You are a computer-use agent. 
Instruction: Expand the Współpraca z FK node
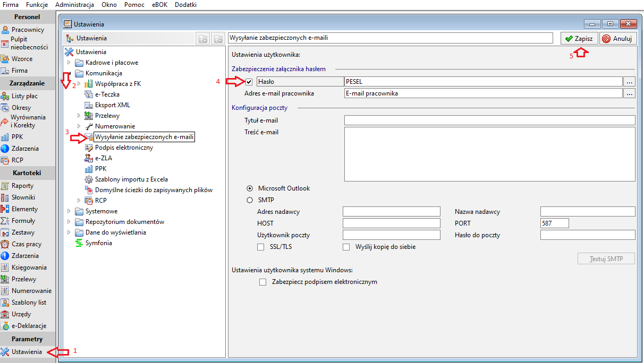pos(79,84)
